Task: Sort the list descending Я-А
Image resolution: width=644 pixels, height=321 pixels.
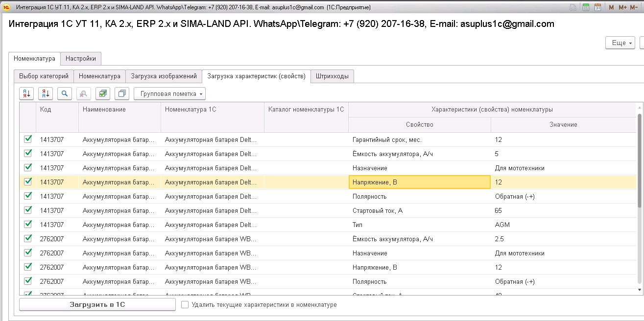Action: (x=46, y=93)
